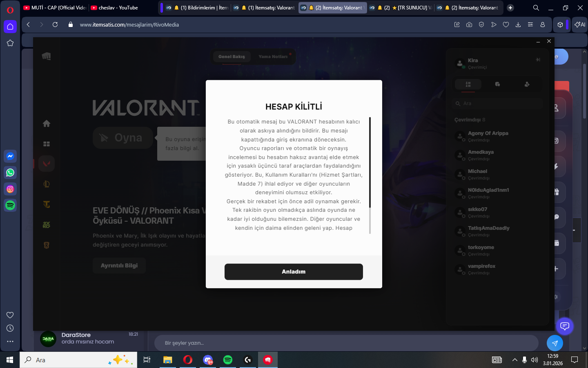The image size is (588, 368).
Task: Open the browser downloads panel
Action: coord(518,25)
